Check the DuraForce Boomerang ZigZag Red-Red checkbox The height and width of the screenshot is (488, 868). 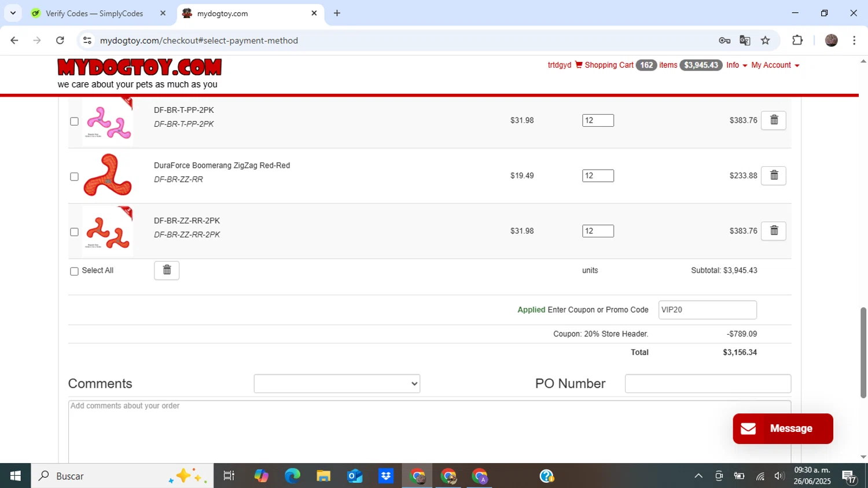click(x=74, y=177)
